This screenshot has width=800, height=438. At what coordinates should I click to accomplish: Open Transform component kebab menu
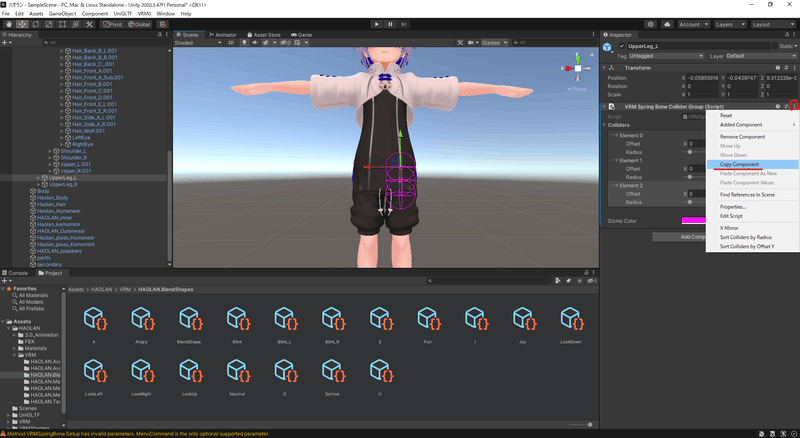pyautogui.click(x=794, y=67)
